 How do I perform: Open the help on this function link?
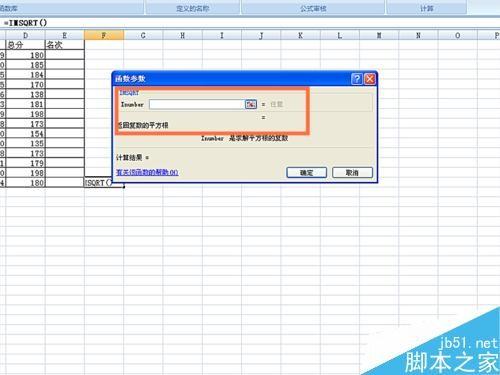[147, 172]
